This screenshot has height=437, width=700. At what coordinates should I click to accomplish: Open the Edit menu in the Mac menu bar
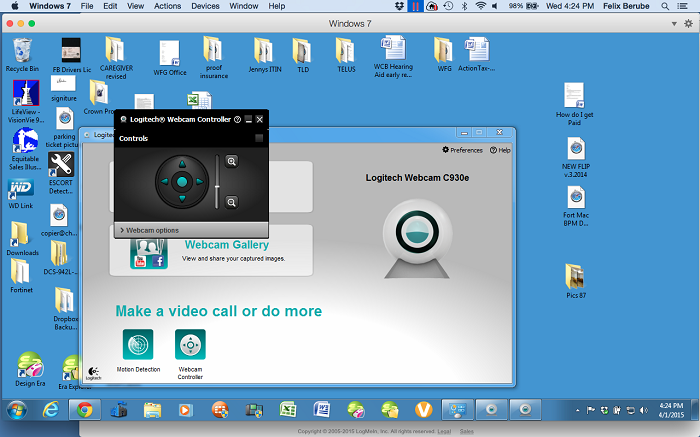coord(110,6)
